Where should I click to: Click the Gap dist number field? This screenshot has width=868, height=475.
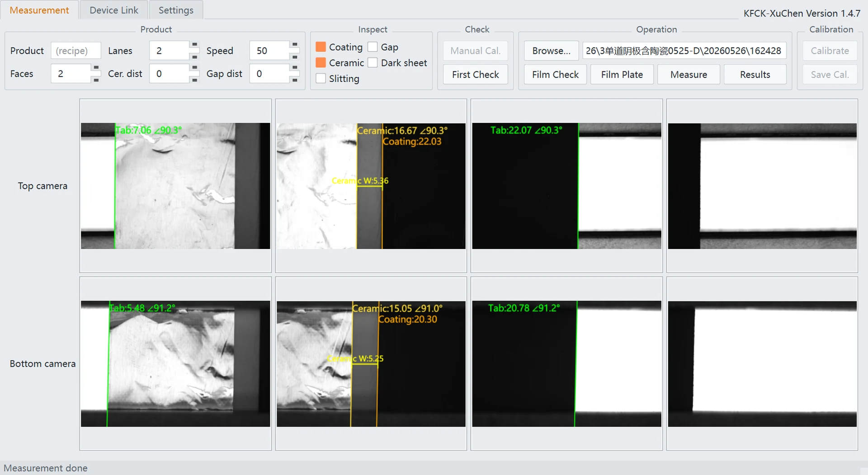270,74
